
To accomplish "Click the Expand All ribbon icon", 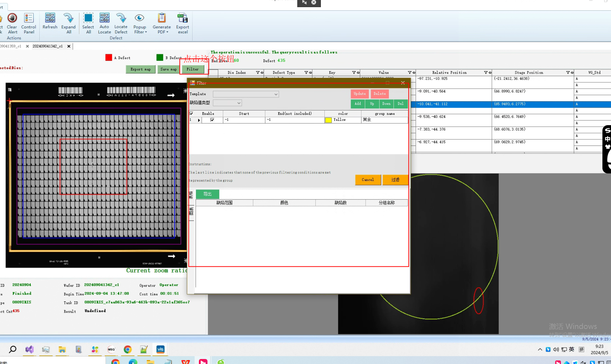I will click(68, 24).
